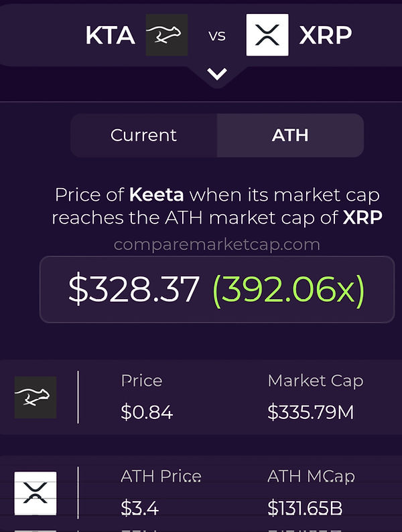The image size is (402, 532).
Task: Click bold Keeta name in description
Action: (x=156, y=195)
